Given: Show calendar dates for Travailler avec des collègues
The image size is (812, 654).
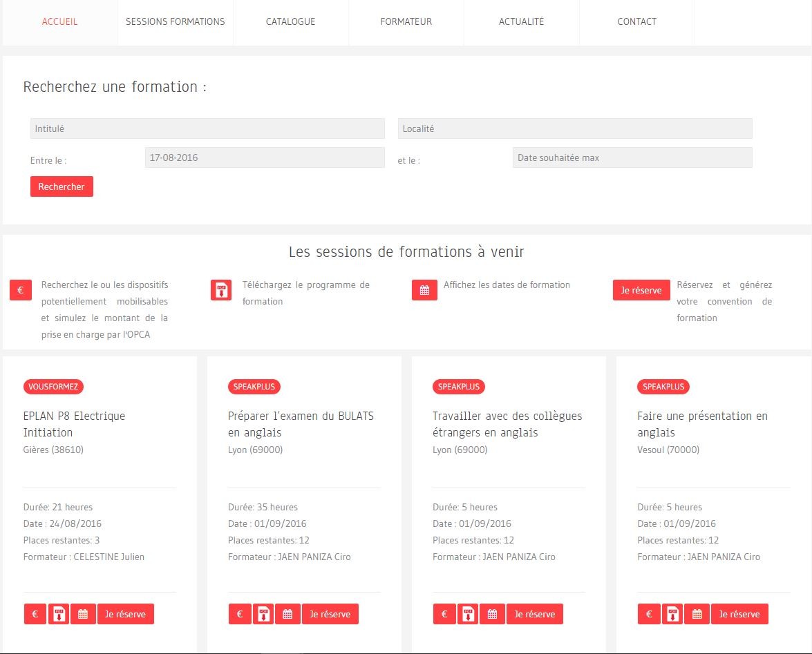Looking at the screenshot, I should (492, 614).
